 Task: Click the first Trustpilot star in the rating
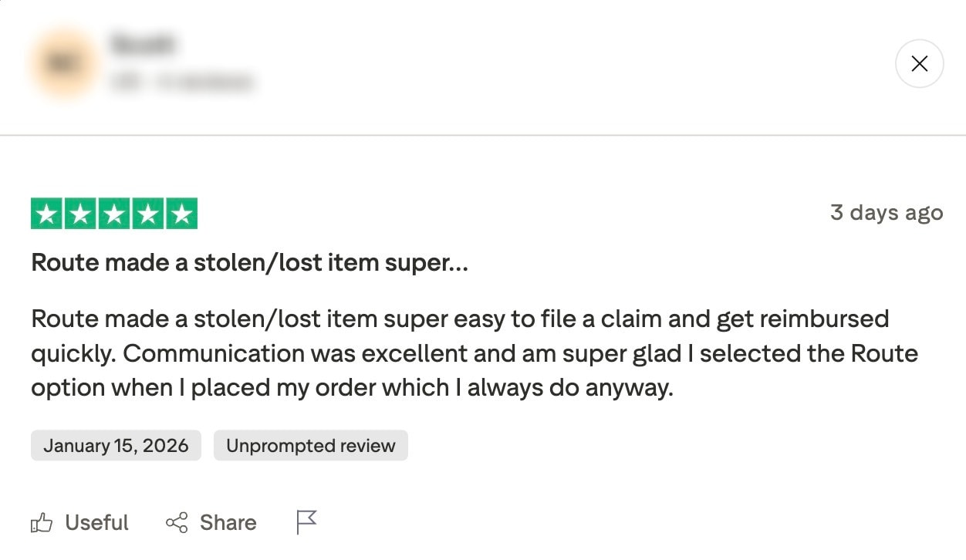pos(47,212)
